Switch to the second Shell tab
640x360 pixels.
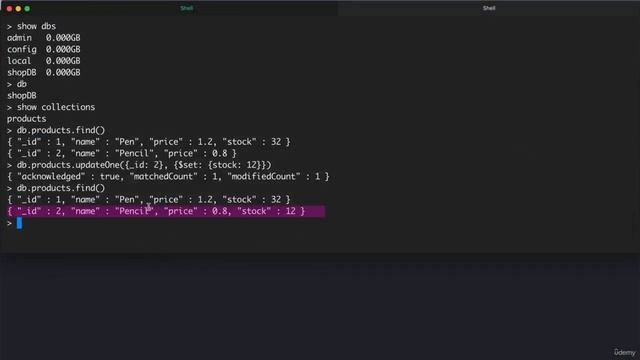489,8
